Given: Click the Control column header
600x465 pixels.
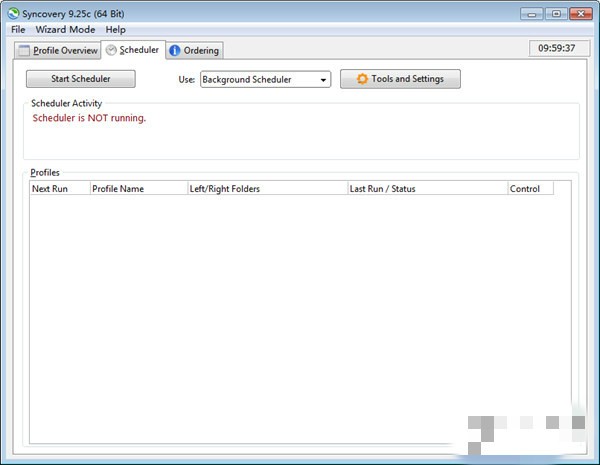Looking at the screenshot, I should pyautogui.click(x=531, y=189).
